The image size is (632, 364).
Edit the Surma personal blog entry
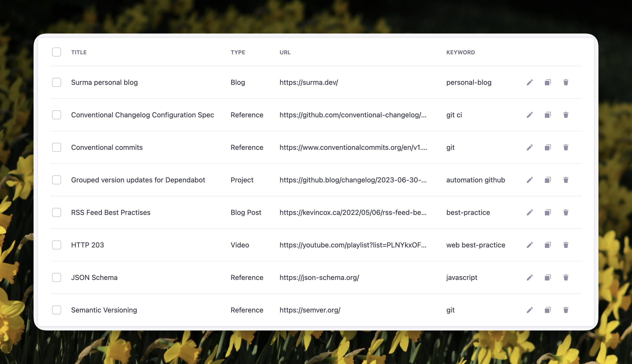click(x=530, y=82)
